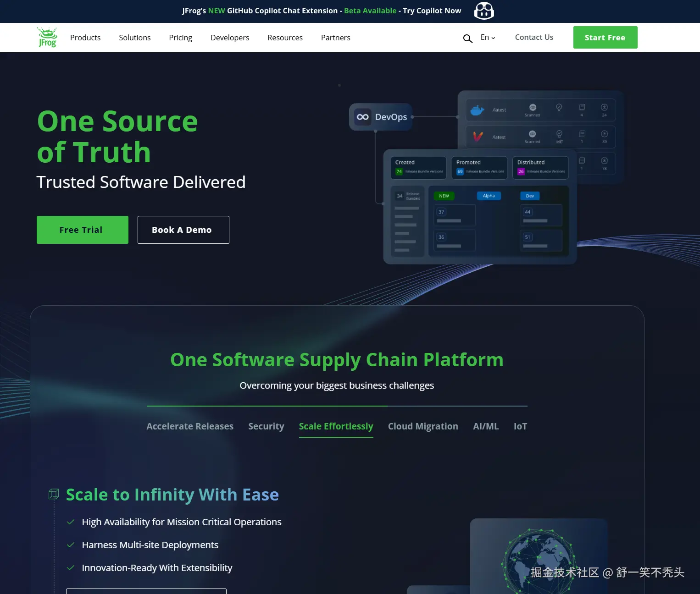Image resolution: width=700 pixels, height=594 pixels.
Task: Click the cube icon beside Scale to Infinity
Action: tap(54, 494)
